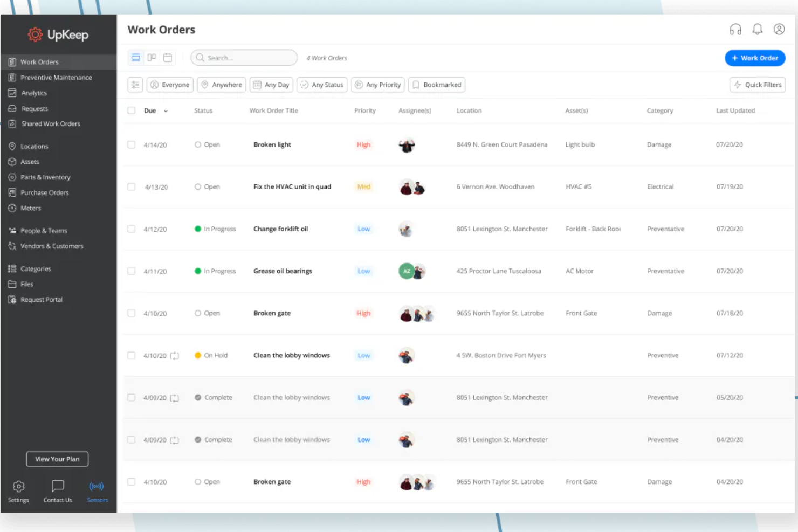Expand the Due column sort dropdown
798x532 pixels.
[x=165, y=110]
